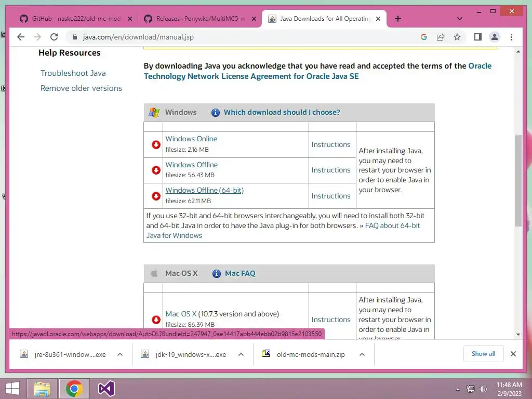Expand options for jdk-19_windows download
The image size is (532, 399).
click(x=241, y=354)
